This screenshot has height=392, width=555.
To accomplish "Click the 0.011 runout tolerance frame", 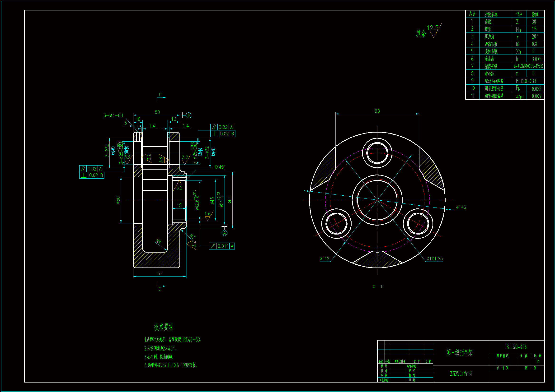I will click(x=222, y=246).
